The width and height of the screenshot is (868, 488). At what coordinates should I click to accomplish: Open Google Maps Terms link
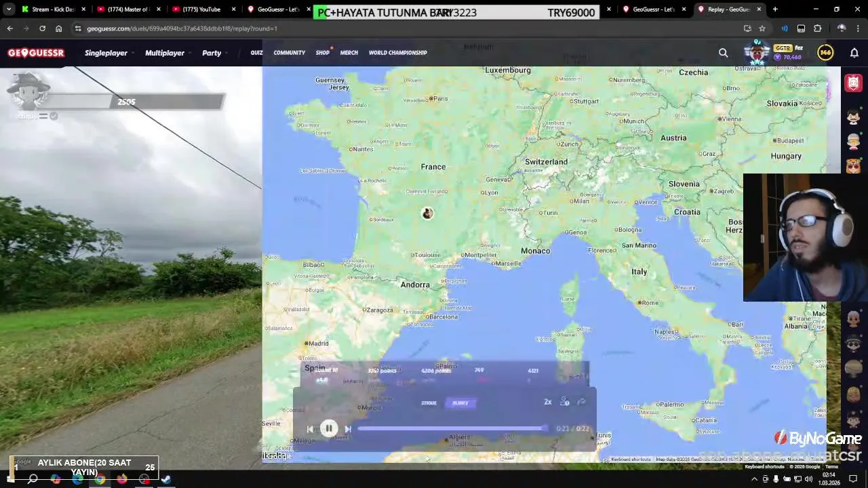click(x=831, y=466)
